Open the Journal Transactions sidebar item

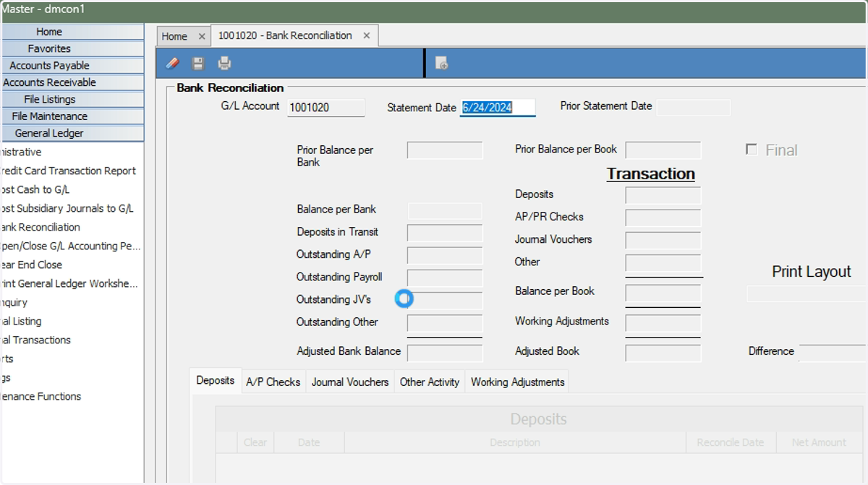[x=35, y=340]
